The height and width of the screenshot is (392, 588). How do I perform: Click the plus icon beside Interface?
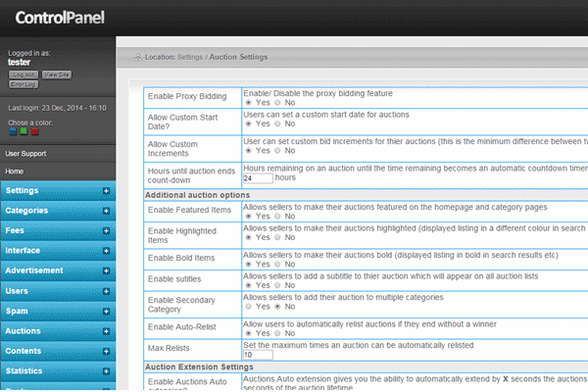[x=106, y=251]
